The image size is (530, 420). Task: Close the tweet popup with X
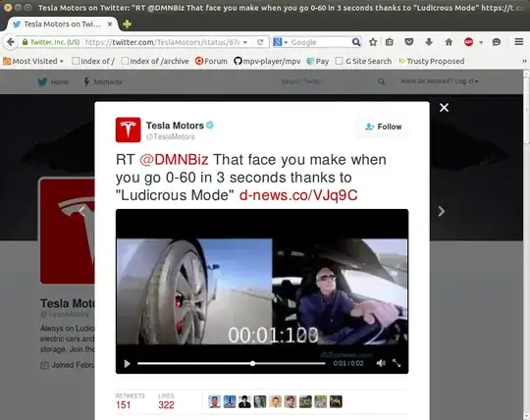(x=445, y=107)
